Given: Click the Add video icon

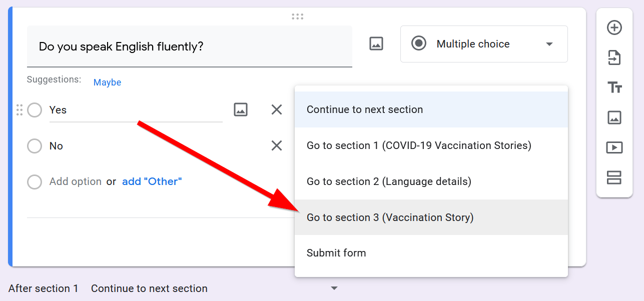Looking at the screenshot, I should pyautogui.click(x=614, y=147).
